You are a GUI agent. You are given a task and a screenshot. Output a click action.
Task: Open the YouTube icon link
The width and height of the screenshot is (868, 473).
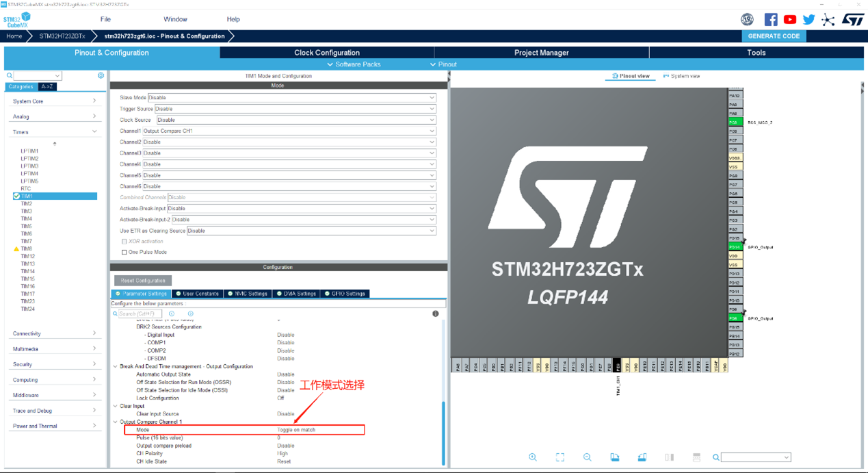click(x=790, y=19)
